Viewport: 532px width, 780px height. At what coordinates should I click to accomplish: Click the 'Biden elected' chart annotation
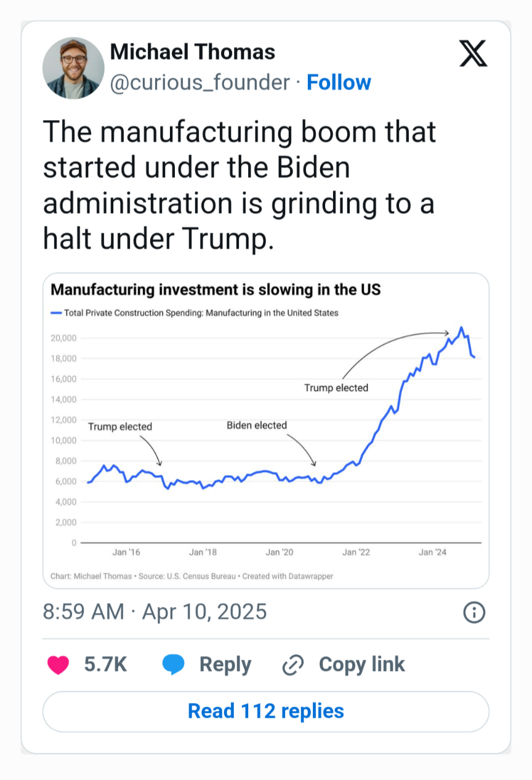click(x=256, y=425)
